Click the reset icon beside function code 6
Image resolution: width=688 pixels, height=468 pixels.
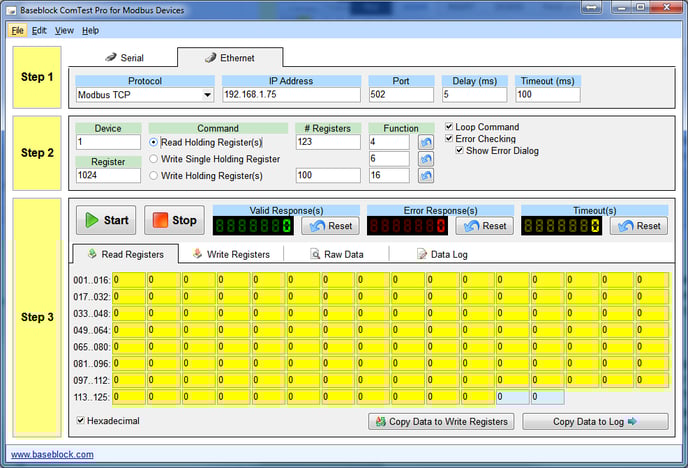(x=426, y=159)
